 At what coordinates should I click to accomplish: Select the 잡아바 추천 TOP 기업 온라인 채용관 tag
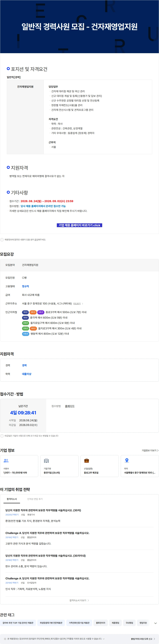click(18, 623)
